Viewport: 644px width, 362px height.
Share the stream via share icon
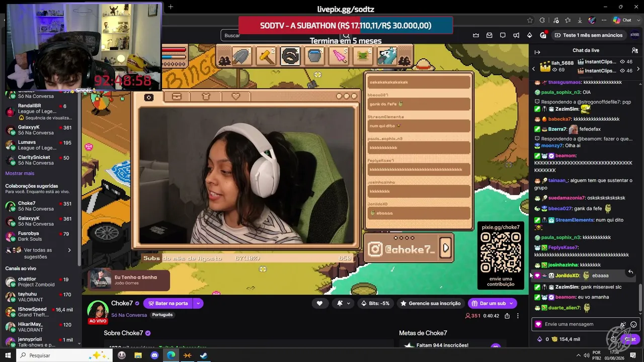(x=507, y=316)
